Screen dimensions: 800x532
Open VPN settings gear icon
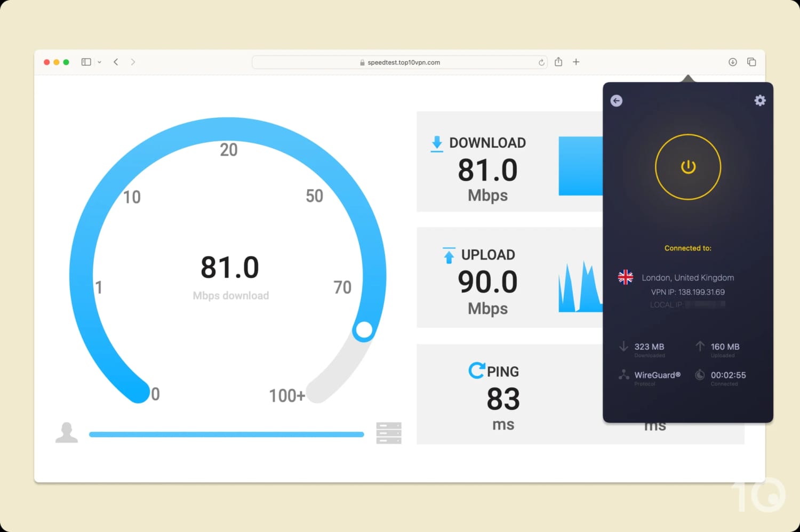760,100
